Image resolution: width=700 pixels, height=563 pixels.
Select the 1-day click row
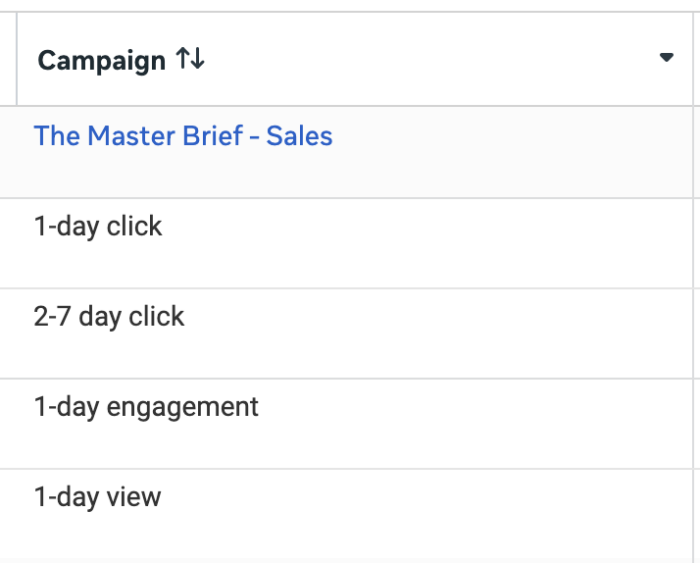tap(346, 243)
